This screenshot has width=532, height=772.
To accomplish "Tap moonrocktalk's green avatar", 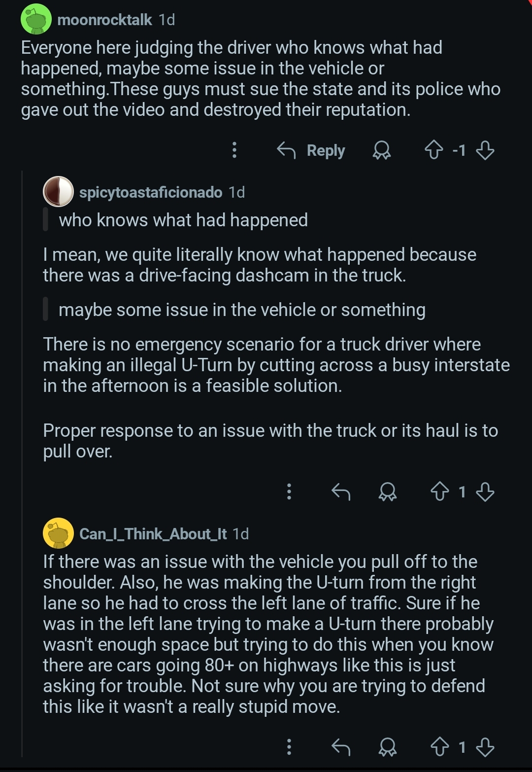I will click(36, 20).
